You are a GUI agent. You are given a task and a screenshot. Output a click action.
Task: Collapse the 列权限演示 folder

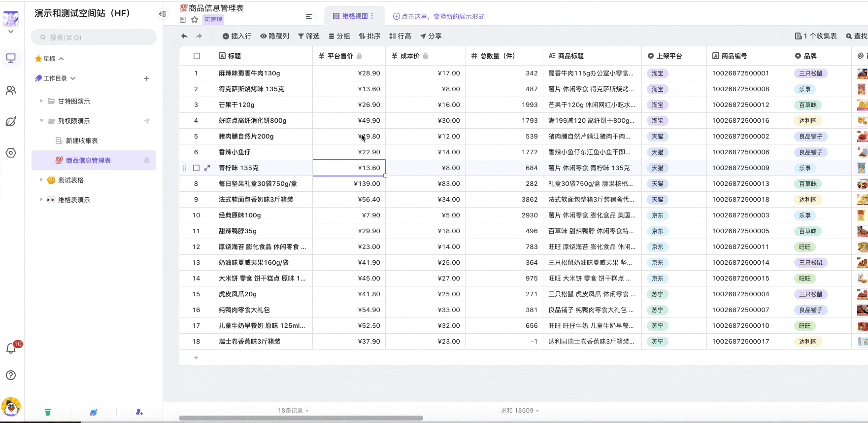[41, 121]
